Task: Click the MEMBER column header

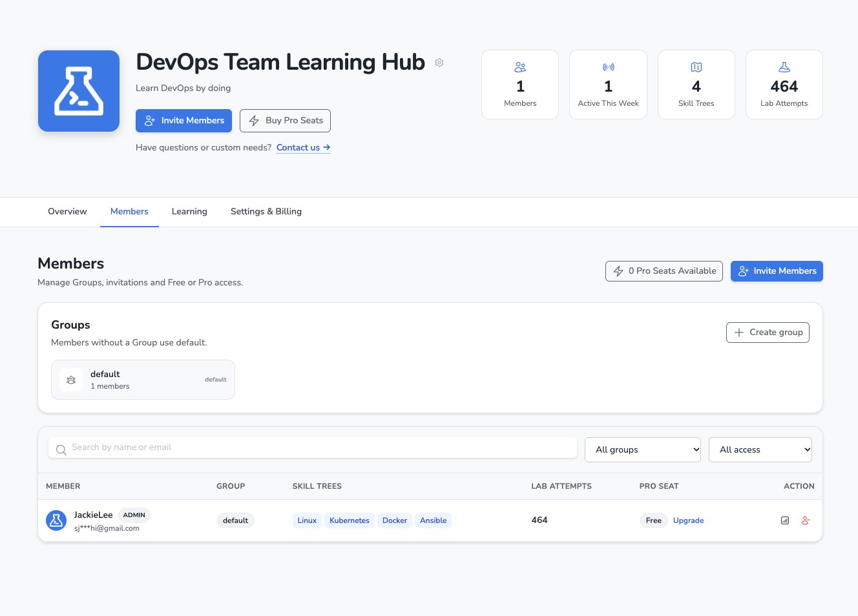Action: [63, 486]
